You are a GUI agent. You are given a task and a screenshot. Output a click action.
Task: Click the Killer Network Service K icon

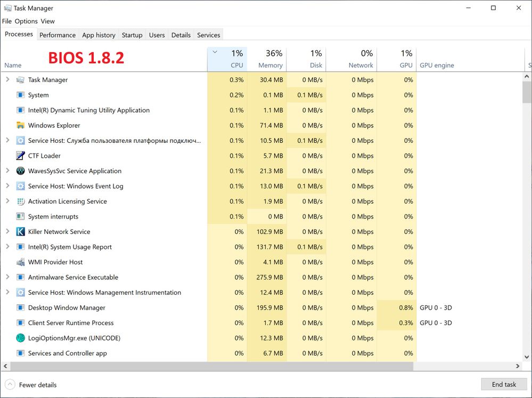20,232
